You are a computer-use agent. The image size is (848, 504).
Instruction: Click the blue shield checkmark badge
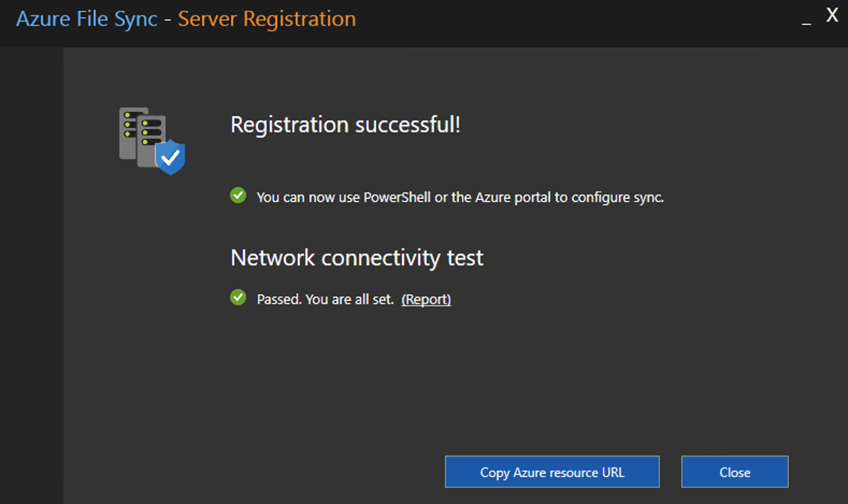coord(170,157)
